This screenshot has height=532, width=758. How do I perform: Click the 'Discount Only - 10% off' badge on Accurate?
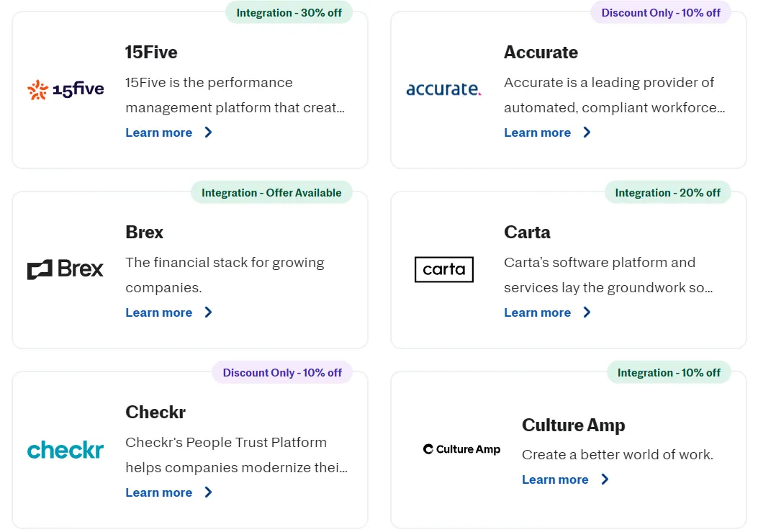pos(661,12)
